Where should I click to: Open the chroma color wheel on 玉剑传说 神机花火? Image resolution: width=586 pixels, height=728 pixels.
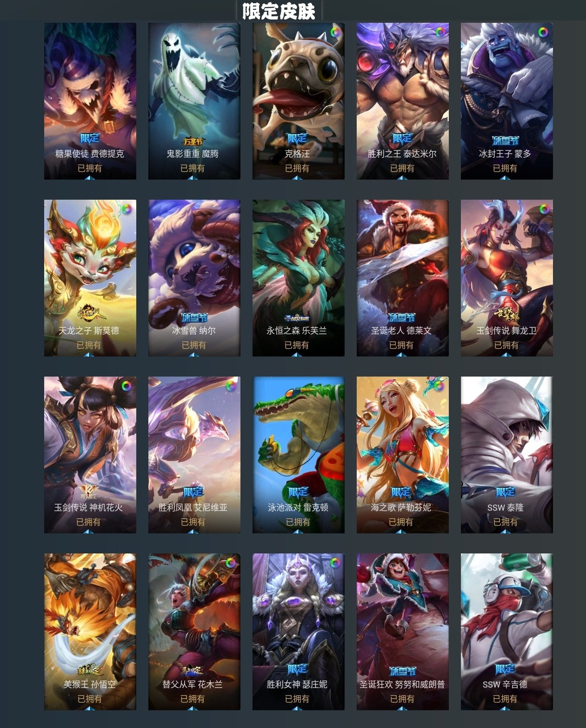click(x=127, y=386)
